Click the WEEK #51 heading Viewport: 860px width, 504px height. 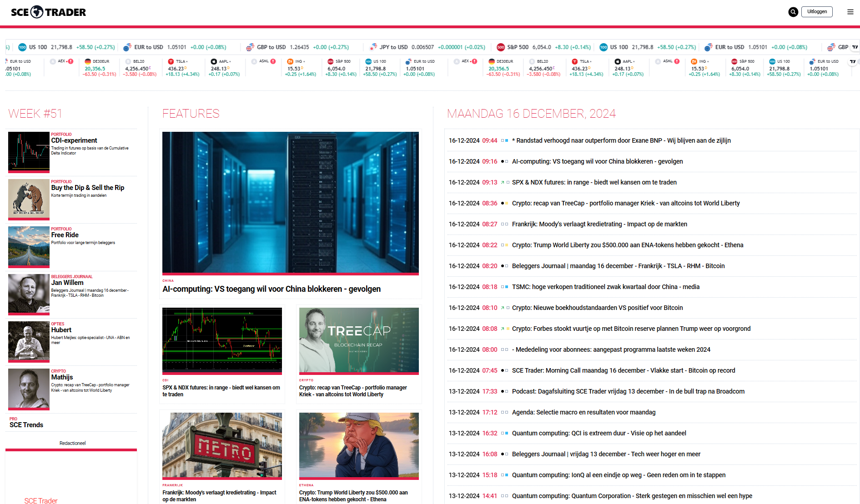35,114
